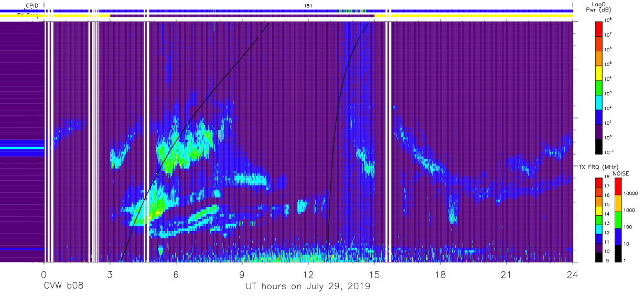Viewport: 644px width, 297px height.
Task: Select the yellow segment of the TX FRQ colorbar
Action: 599,211
